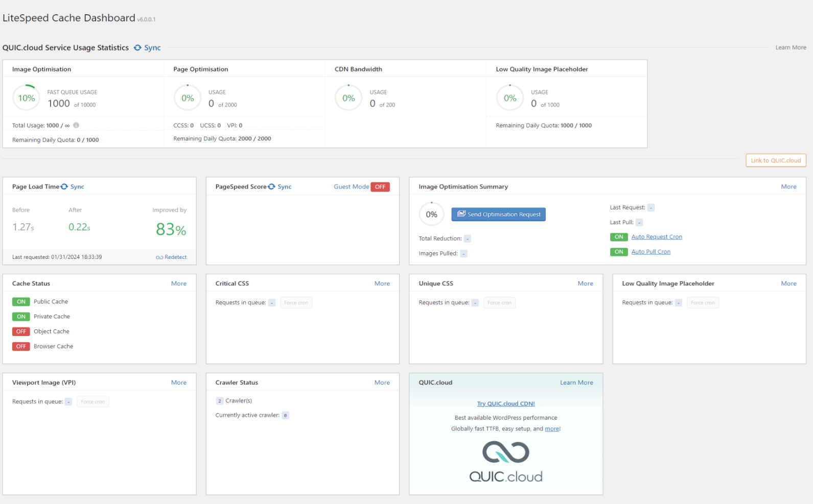The width and height of the screenshot is (813, 504).
Task: Open the Try QUIC.cloud CDN link
Action: [506, 403]
